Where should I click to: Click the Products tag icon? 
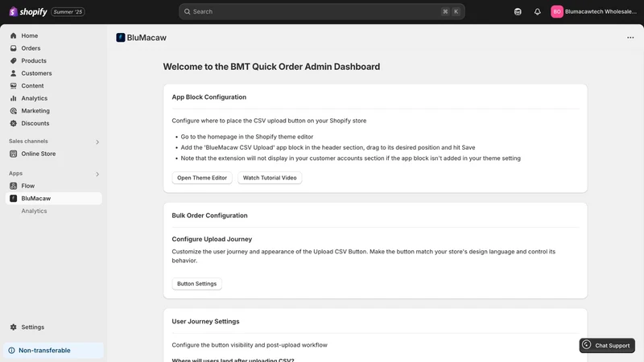(14, 61)
